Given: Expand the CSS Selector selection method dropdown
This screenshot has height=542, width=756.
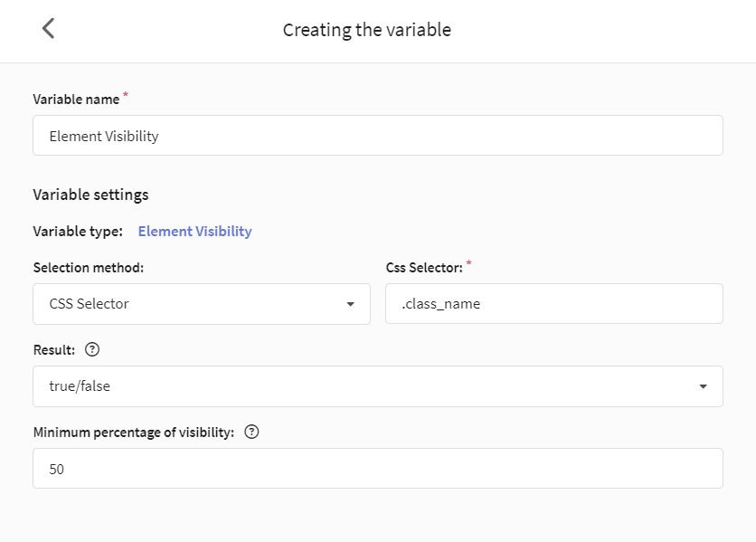Looking at the screenshot, I should (x=202, y=304).
